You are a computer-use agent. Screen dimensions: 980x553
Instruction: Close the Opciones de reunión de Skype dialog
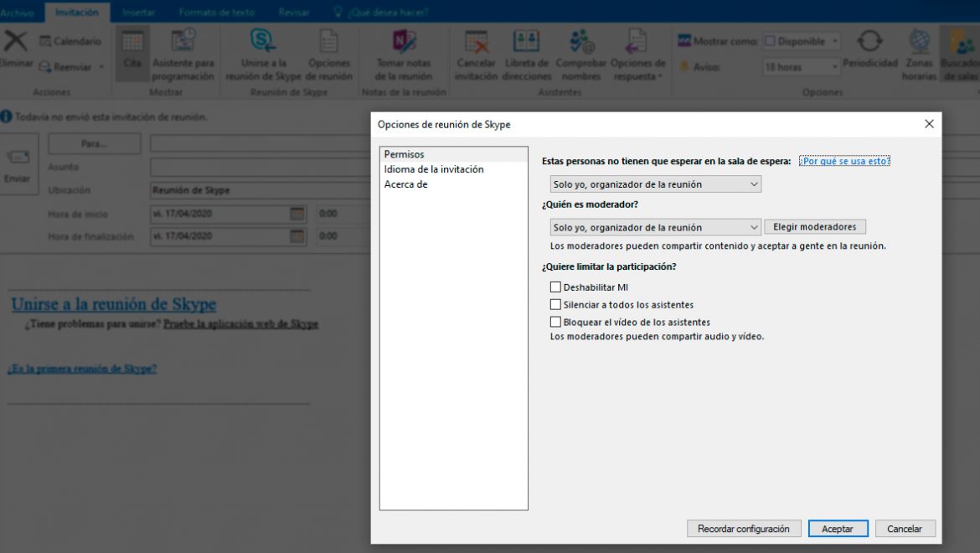coord(929,124)
